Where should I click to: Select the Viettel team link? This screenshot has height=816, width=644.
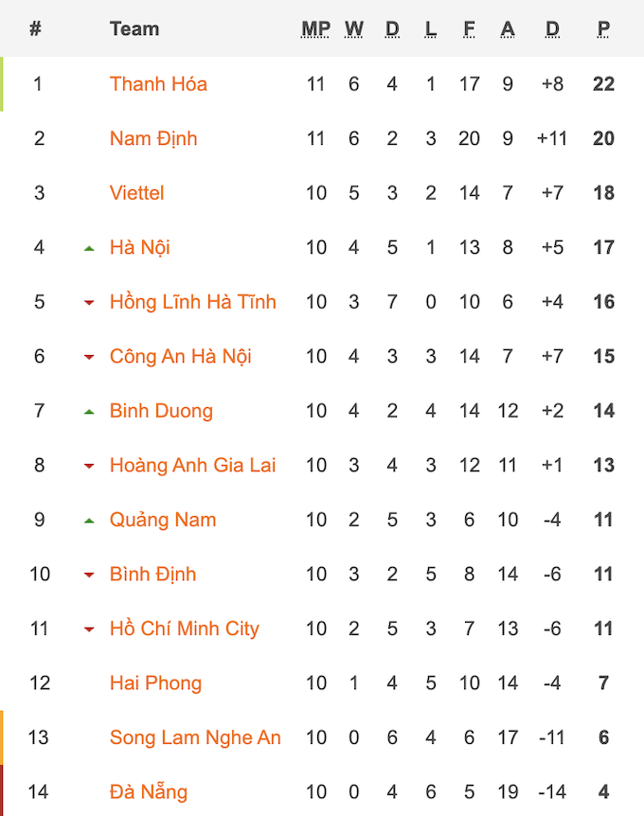pos(137,192)
